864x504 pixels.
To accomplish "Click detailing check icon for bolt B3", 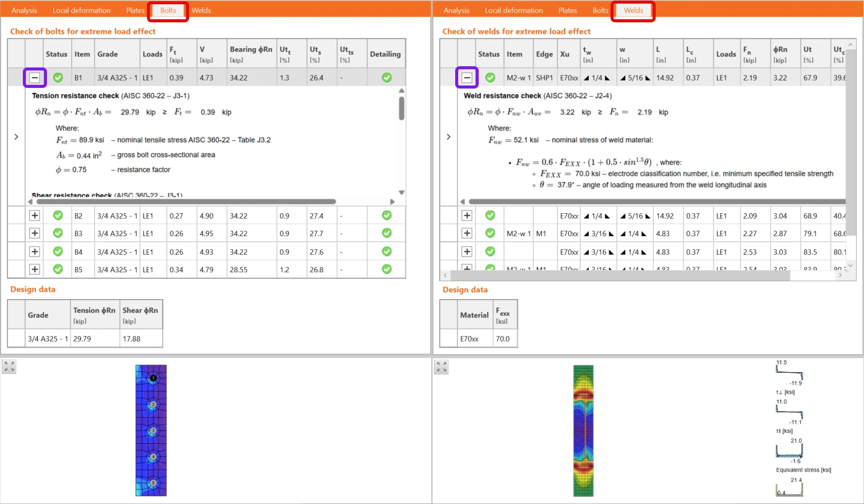I will tap(387, 233).
